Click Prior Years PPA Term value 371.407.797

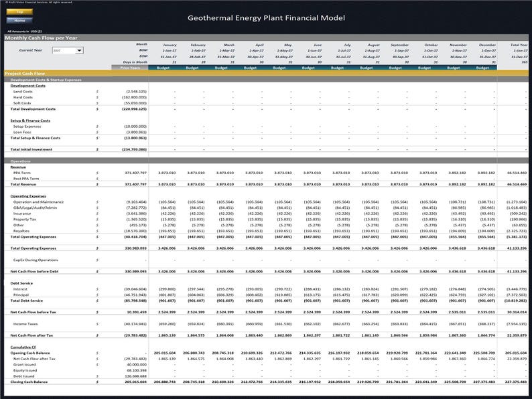(136, 173)
